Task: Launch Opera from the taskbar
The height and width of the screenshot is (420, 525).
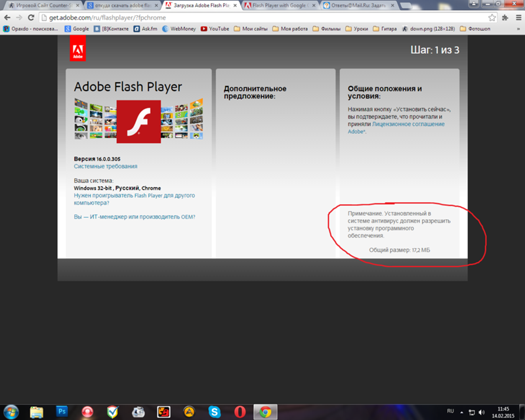Action: [x=240, y=411]
